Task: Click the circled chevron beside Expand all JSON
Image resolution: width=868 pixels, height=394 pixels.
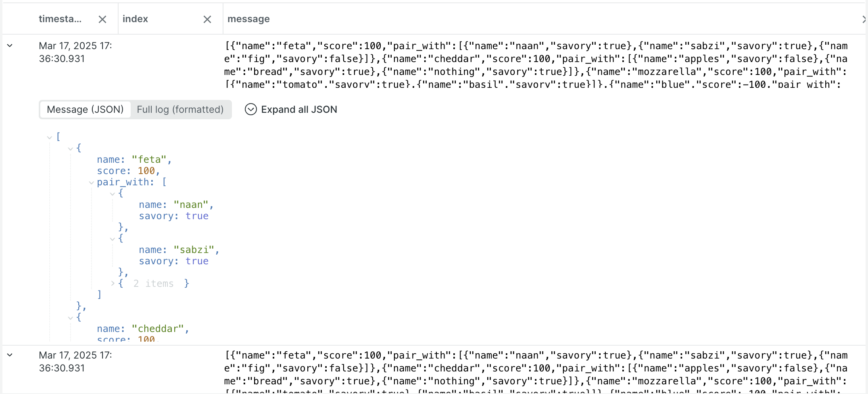Action: (250, 109)
